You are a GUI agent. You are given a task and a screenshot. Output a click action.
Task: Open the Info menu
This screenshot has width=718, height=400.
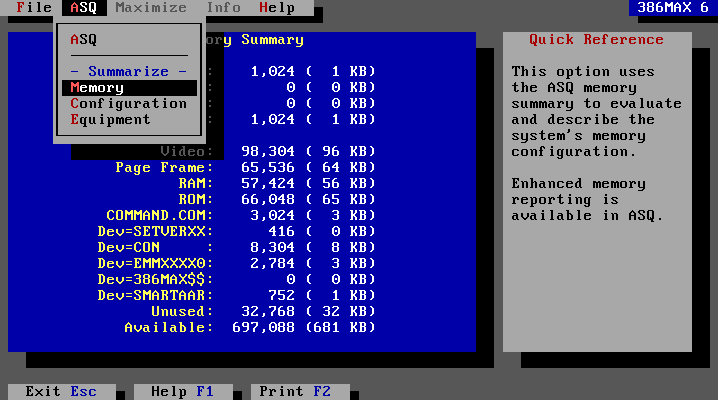click(223, 8)
